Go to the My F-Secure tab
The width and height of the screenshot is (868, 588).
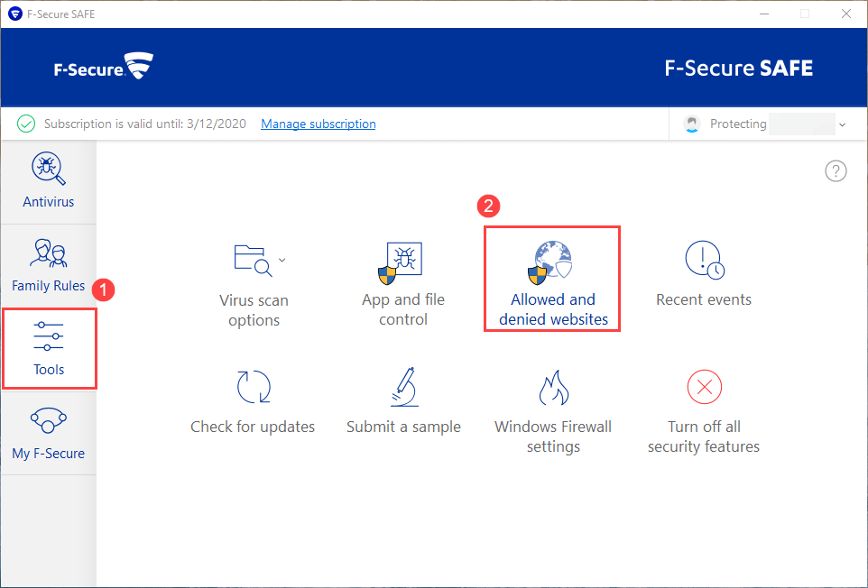[49, 433]
